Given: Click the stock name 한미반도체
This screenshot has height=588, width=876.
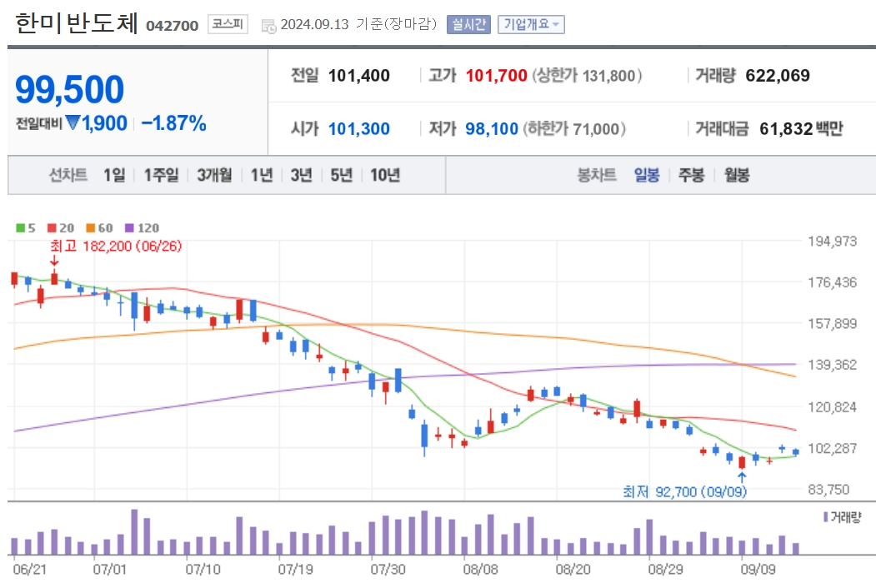Looking at the screenshot, I should tap(77, 22).
